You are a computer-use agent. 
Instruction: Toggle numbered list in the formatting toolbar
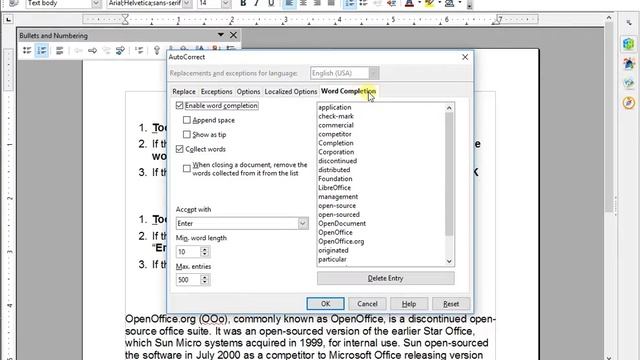350,3
